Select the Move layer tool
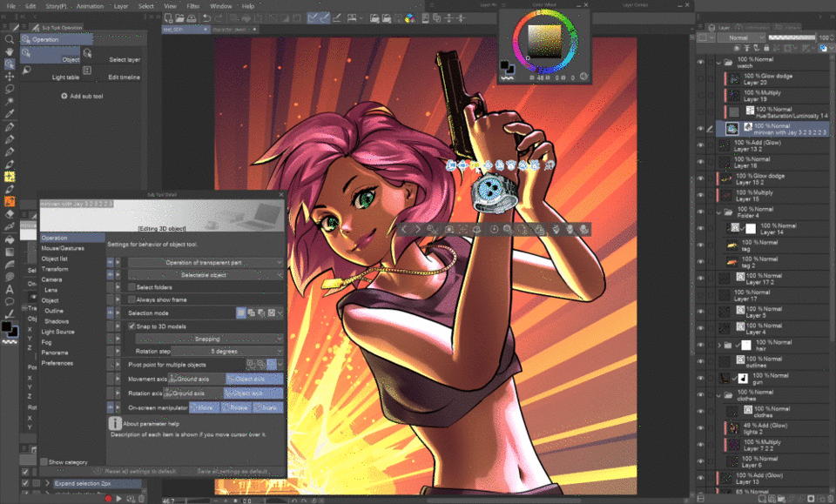Viewport: 836px width, 504px height. pos(9,77)
